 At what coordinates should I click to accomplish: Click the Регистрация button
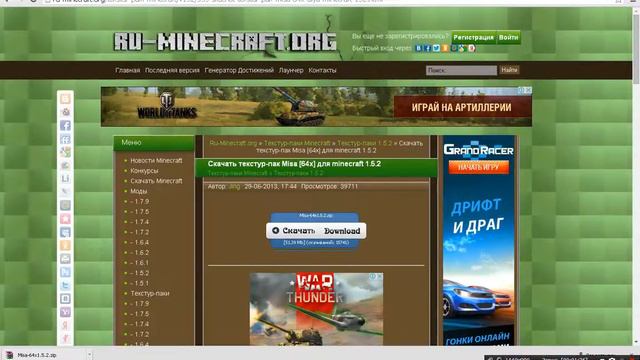(473, 38)
